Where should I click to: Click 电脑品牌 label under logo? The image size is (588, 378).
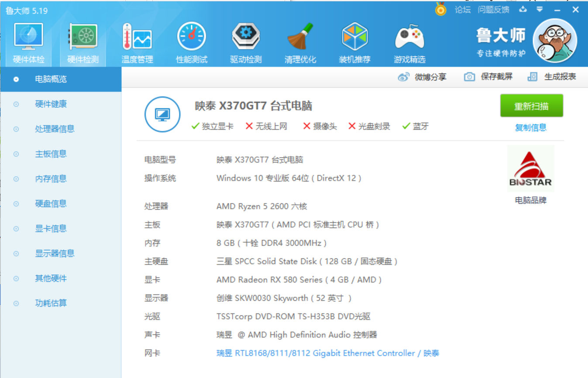531,201
